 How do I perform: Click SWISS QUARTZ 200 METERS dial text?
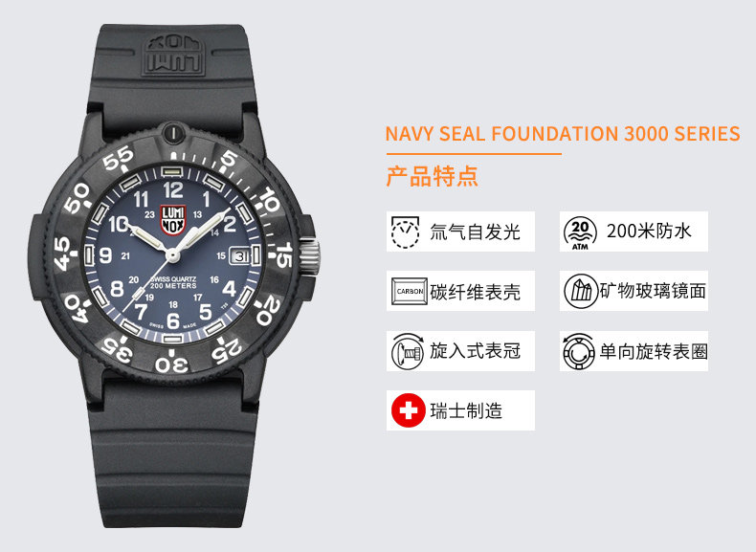173,282
